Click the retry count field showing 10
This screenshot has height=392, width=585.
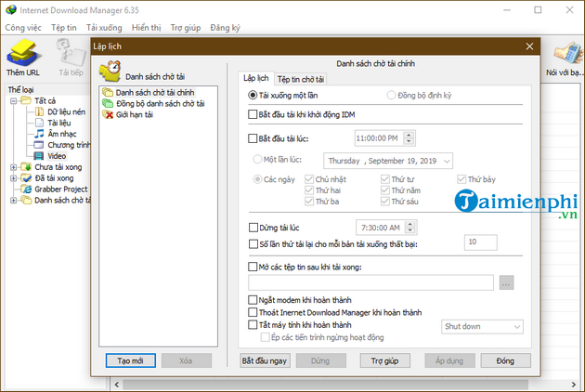coord(480,242)
